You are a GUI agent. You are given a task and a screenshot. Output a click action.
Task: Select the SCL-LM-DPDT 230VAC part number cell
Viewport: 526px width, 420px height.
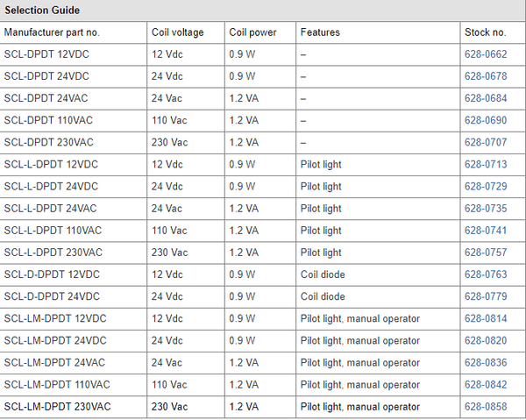pyautogui.click(x=58, y=407)
